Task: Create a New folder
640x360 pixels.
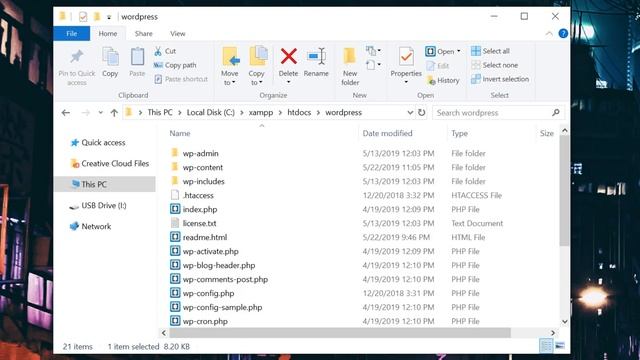Action: click(350, 67)
